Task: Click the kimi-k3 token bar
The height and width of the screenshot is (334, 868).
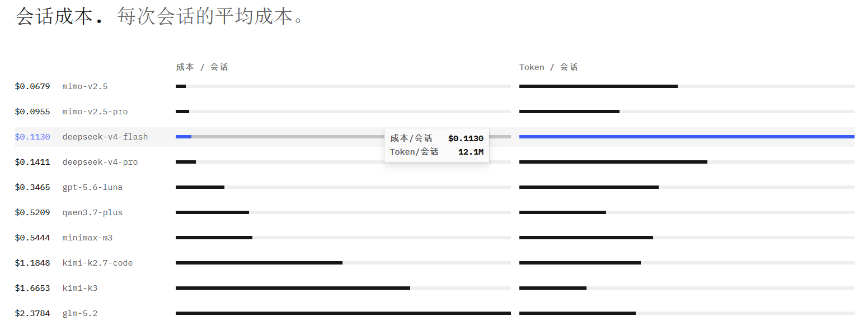Action: click(x=553, y=288)
